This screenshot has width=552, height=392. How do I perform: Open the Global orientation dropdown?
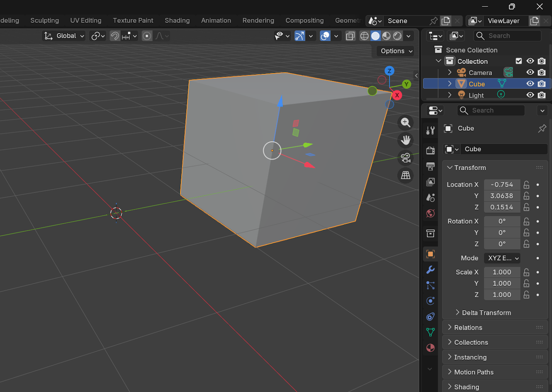64,36
